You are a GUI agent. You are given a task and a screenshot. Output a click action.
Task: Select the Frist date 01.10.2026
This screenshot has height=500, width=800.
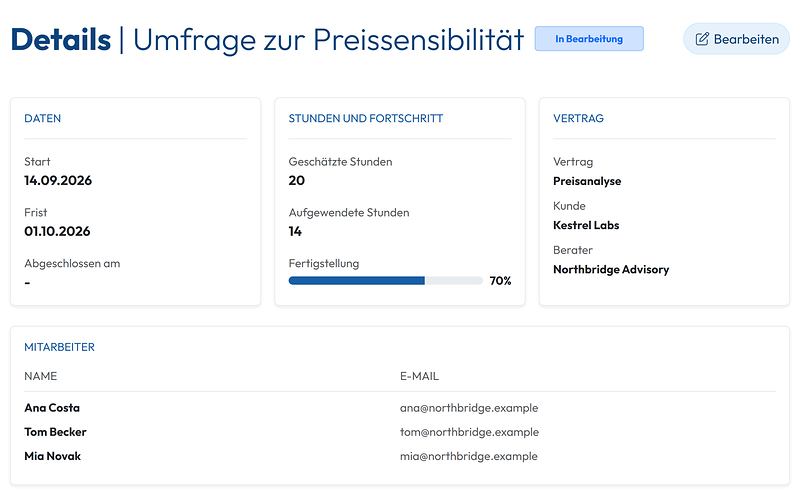pos(57,232)
